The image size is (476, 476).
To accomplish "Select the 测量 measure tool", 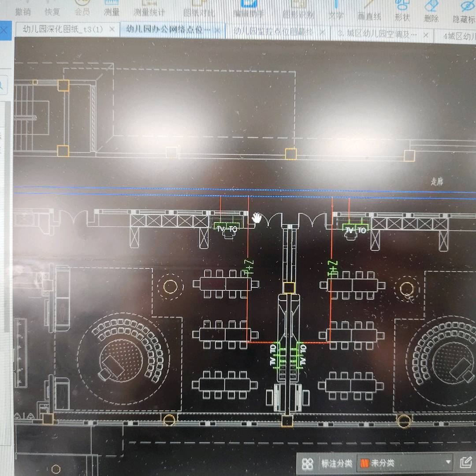I will 112,8.
